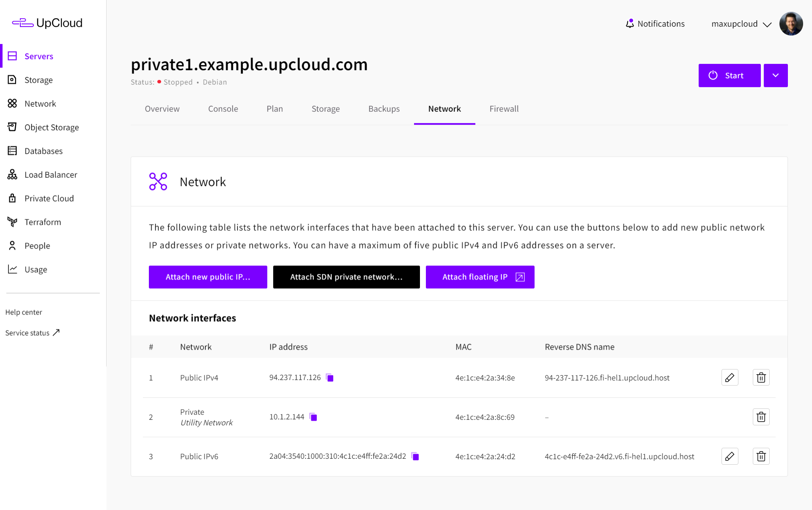Click the Databases icon in sidebar
The height and width of the screenshot is (510, 812).
coord(12,151)
